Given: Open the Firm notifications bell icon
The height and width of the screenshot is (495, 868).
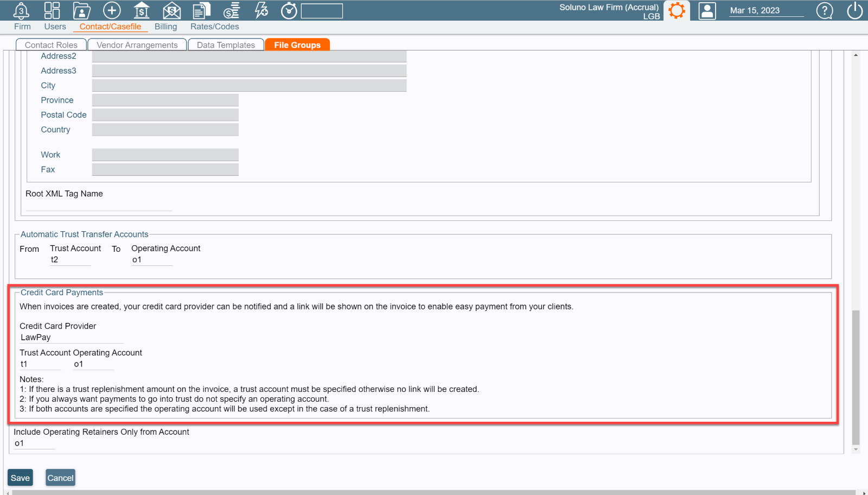Looking at the screenshot, I should point(21,10).
